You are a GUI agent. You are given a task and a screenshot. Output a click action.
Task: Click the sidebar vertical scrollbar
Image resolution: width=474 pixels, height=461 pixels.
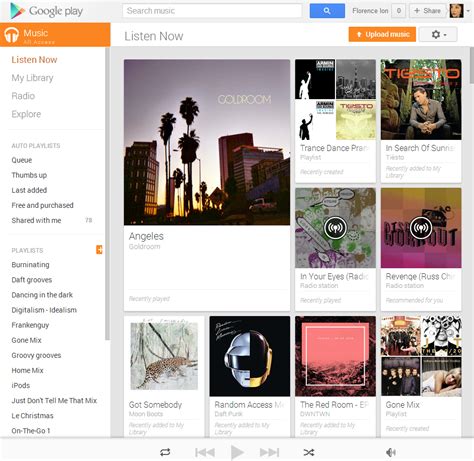coord(107,193)
